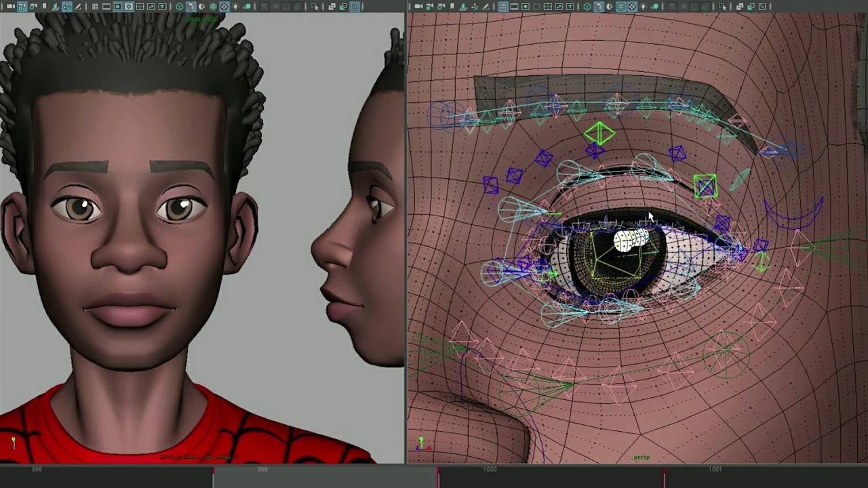Image resolution: width=868 pixels, height=488 pixels.
Task: Click 2D Pan/Zoom icon in persp viewport toolbar
Action: [474, 7]
